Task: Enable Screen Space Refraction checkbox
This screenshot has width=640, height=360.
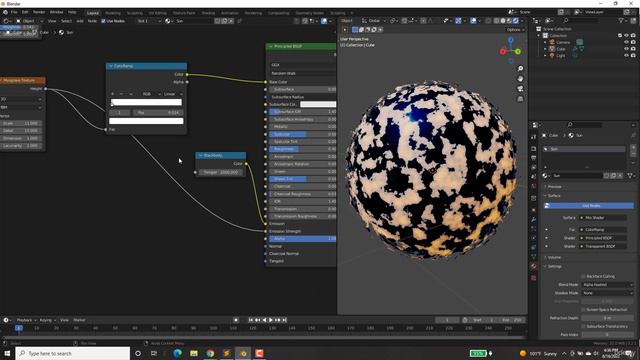Action: tap(583, 310)
